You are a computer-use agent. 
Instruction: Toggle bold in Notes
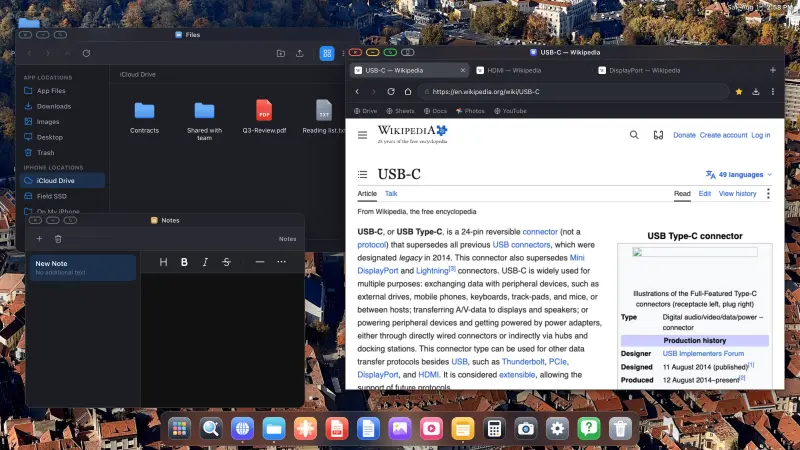click(184, 262)
